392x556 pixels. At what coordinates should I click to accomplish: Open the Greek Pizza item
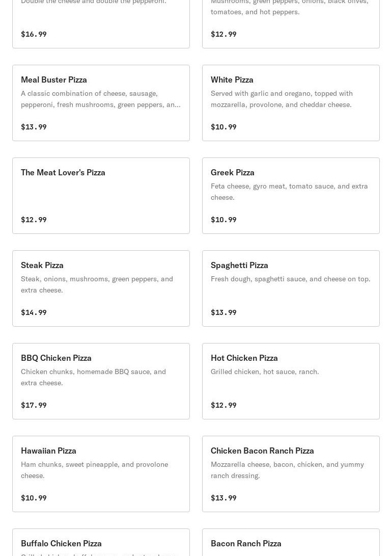click(x=291, y=195)
